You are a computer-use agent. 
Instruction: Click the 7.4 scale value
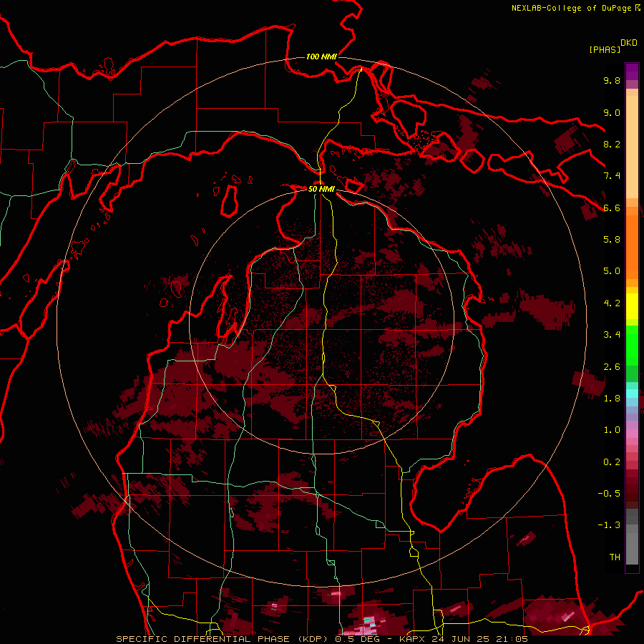(x=612, y=176)
